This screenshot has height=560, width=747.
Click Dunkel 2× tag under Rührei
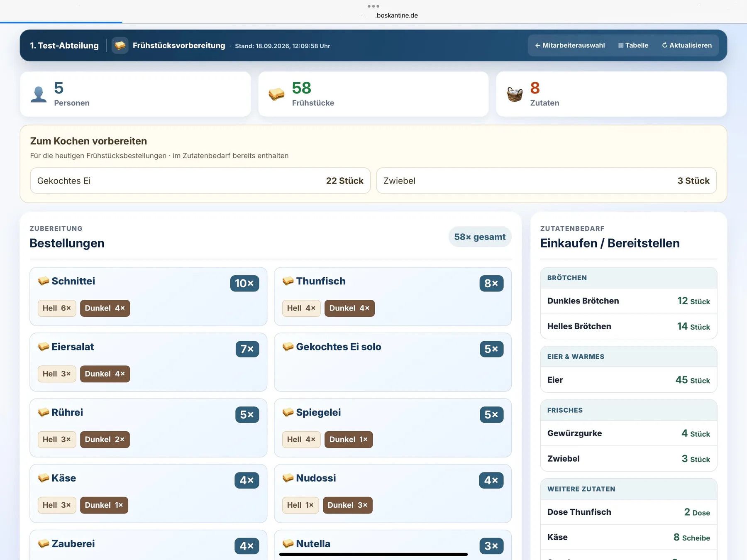pos(105,439)
